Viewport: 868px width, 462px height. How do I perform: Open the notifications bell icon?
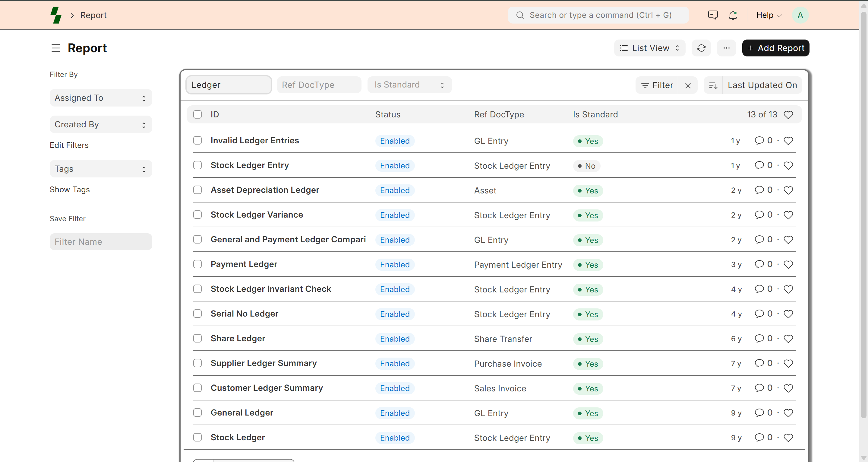(733, 15)
